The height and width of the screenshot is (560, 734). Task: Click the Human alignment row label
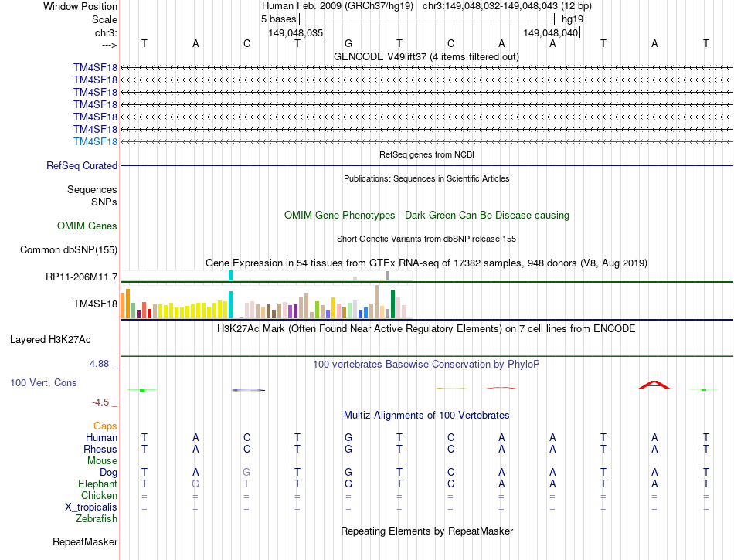pos(101,437)
